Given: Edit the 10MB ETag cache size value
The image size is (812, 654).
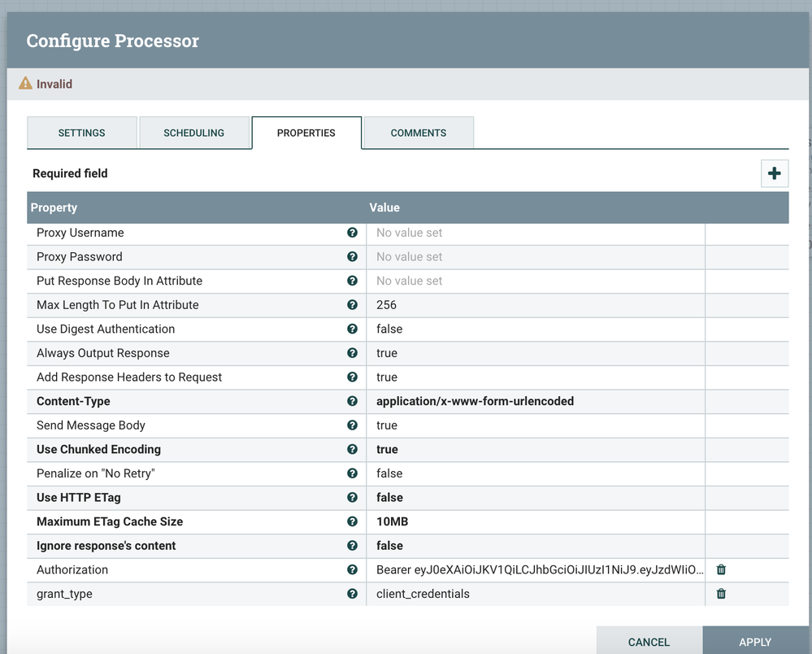Looking at the screenshot, I should click(536, 522).
